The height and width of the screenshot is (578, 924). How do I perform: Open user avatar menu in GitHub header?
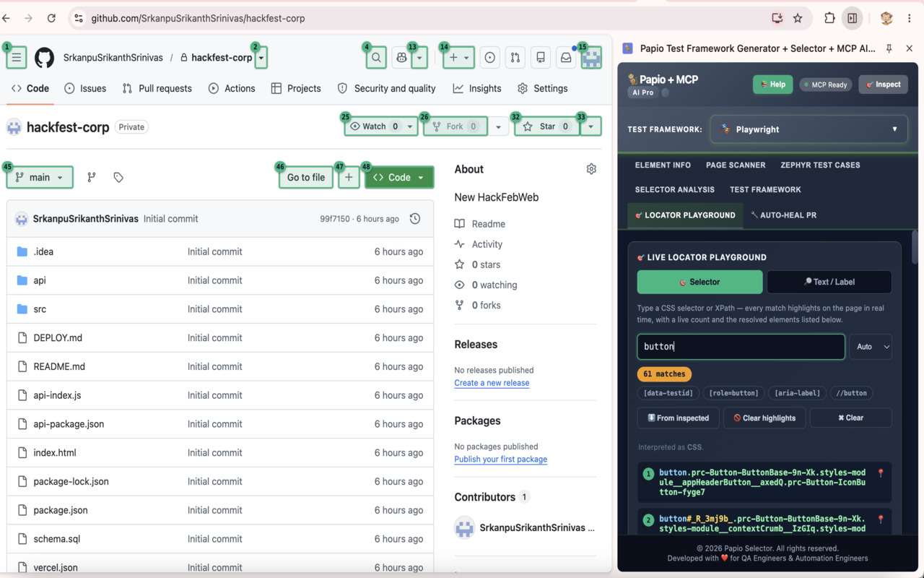[591, 58]
